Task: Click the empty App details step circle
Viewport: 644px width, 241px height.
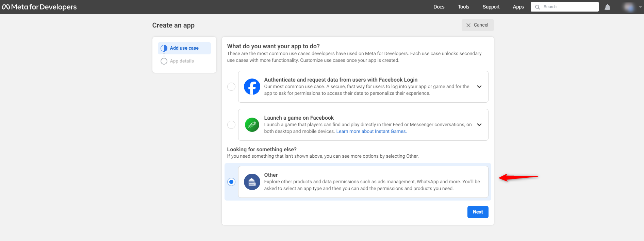Action: click(x=164, y=61)
